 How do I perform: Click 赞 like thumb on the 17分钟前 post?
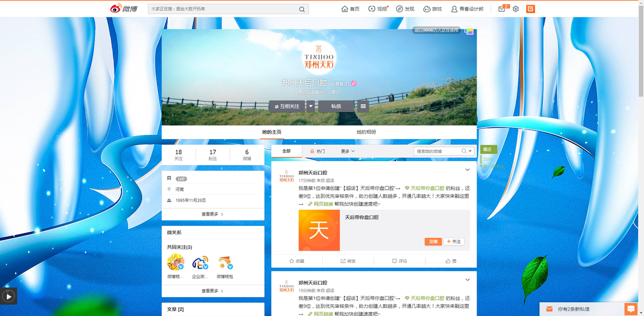pos(451,261)
